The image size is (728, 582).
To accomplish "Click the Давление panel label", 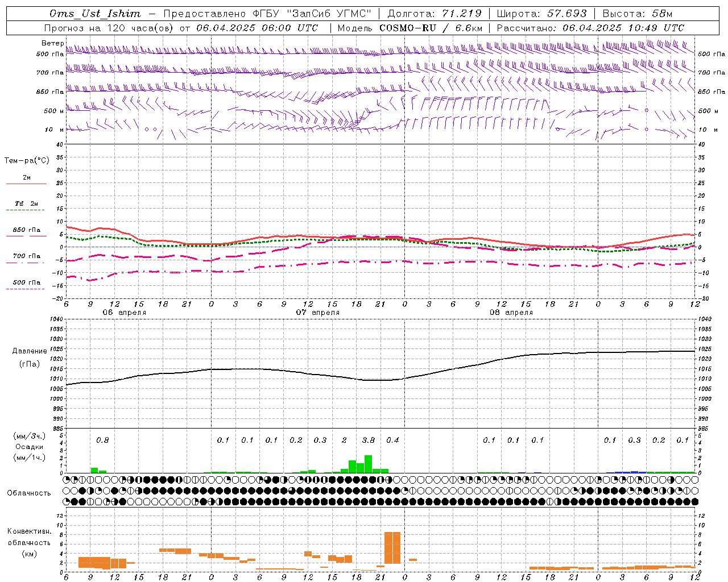I will tap(30, 351).
